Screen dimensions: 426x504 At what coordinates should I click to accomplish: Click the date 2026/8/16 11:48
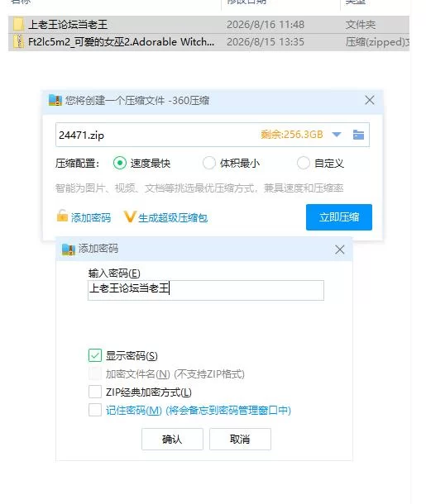pos(266,25)
